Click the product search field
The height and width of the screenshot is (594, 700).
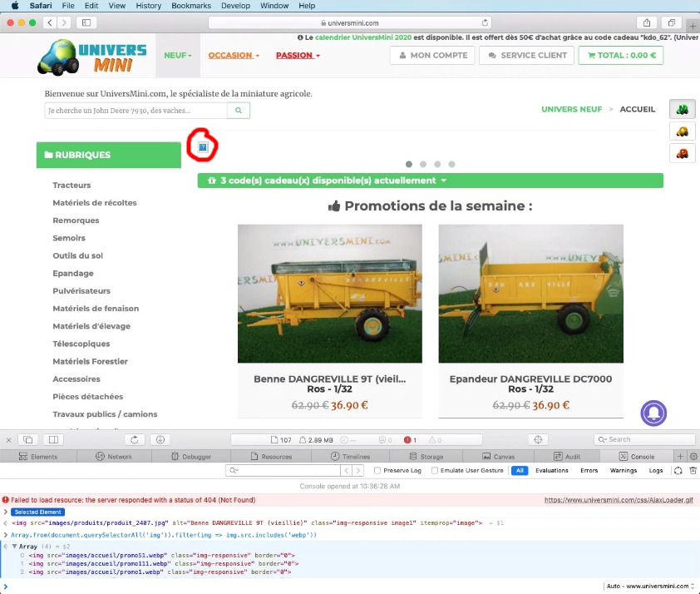(136, 111)
